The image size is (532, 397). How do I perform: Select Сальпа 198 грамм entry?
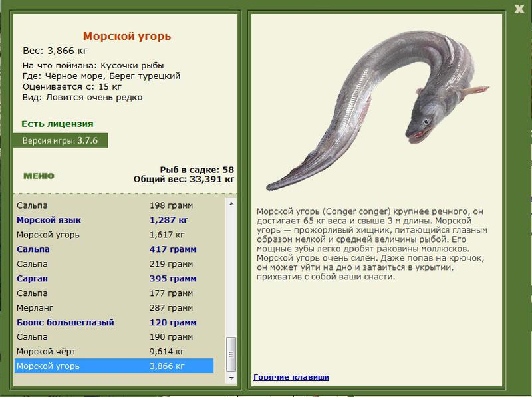114,205
